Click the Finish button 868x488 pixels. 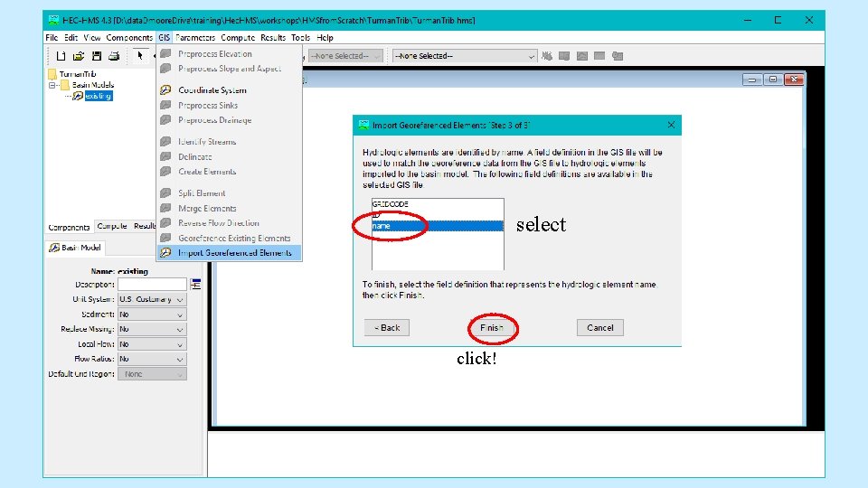[x=492, y=327]
